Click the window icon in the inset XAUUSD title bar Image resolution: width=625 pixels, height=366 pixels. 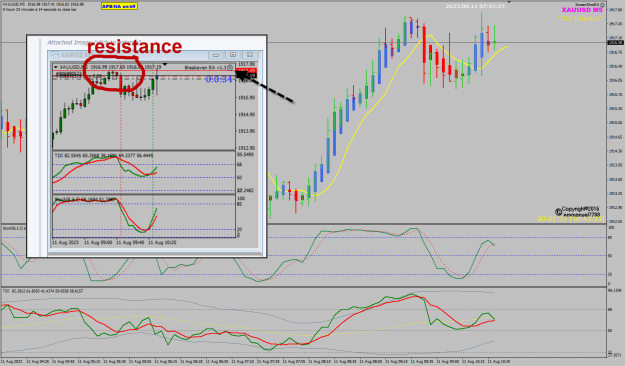pyautogui.click(x=55, y=55)
